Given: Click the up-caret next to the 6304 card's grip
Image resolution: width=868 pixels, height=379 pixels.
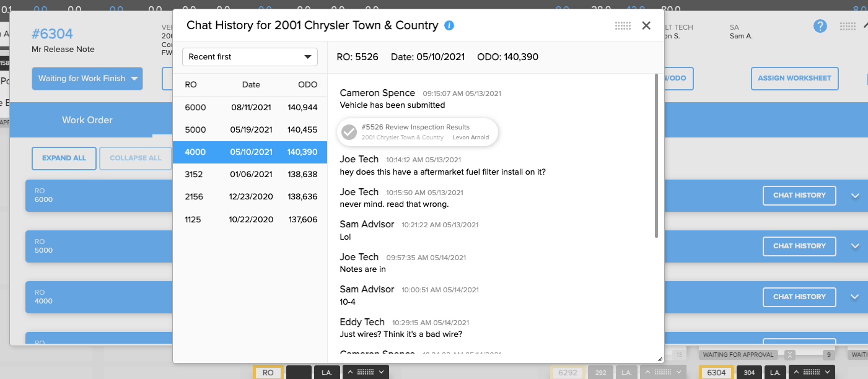Looking at the screenshot, I should [796, 372].
